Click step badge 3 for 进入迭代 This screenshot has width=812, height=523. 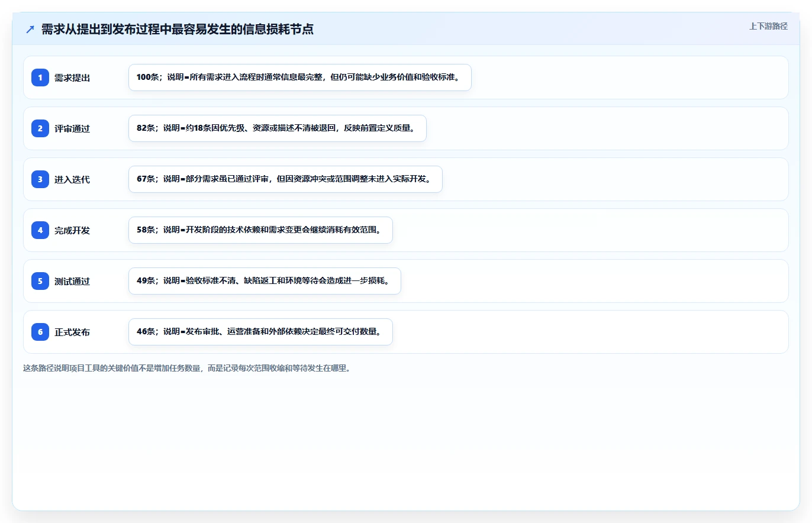[x=40, y=179]
